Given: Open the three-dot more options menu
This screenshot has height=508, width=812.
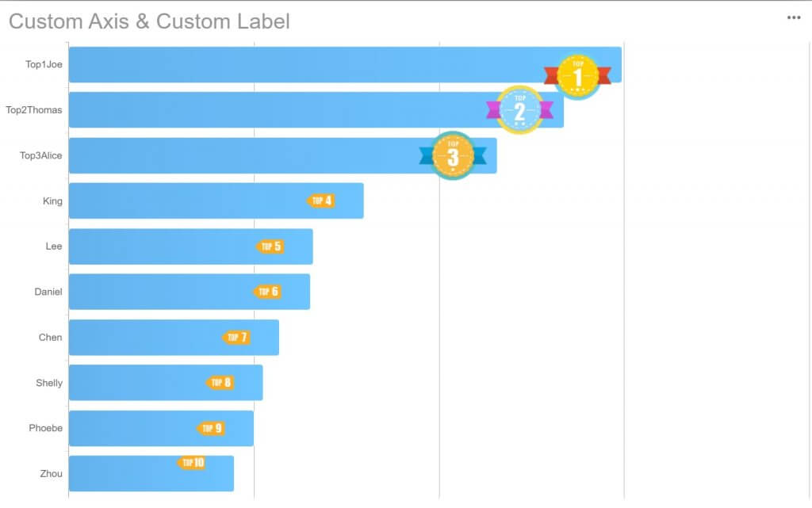Looking at the screenshot, I should [793, 17].
